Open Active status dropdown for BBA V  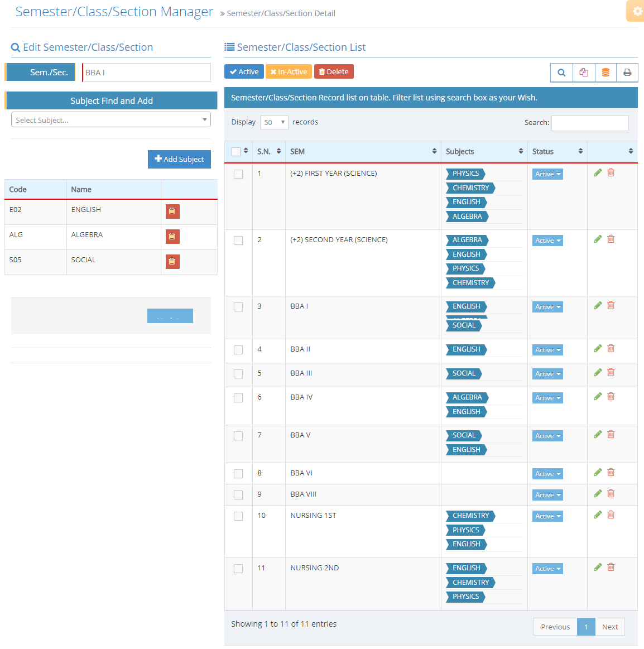tap(547, 436)
